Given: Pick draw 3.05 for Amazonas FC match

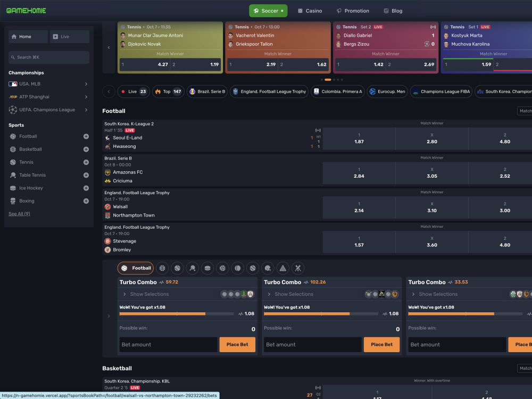Looking at the screenshot, I should [x=432, y=173].
